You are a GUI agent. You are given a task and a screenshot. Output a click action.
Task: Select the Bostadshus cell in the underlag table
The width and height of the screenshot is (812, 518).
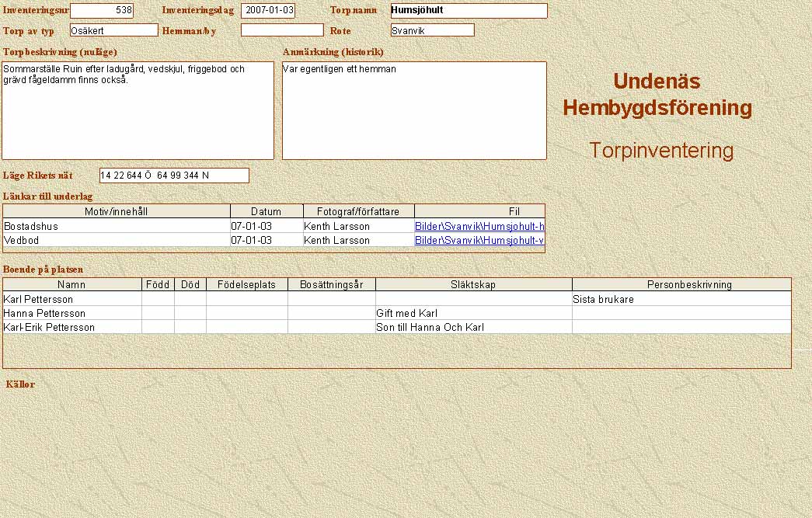117,226
